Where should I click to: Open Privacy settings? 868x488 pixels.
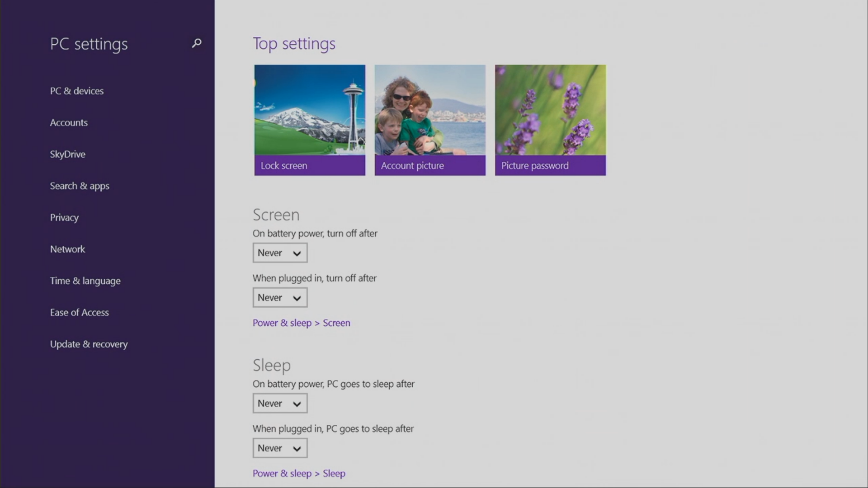click(x=64, y=217)
